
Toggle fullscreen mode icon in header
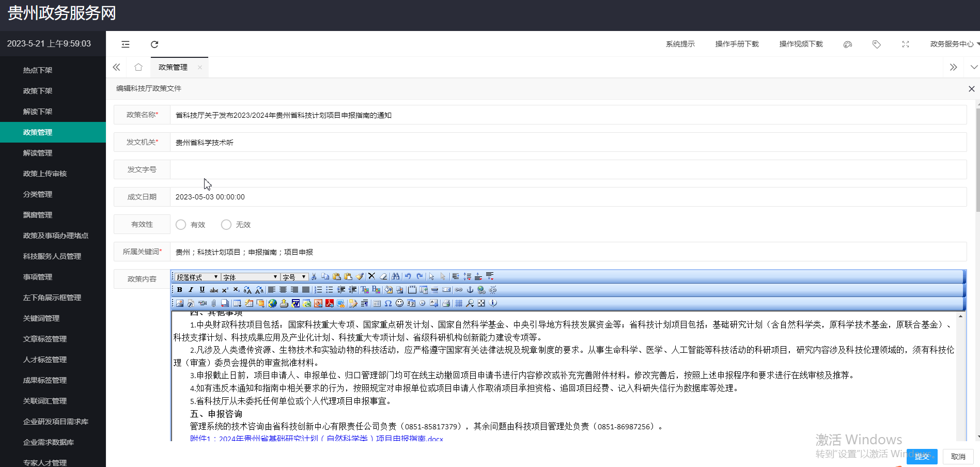[x=906, y=44]
